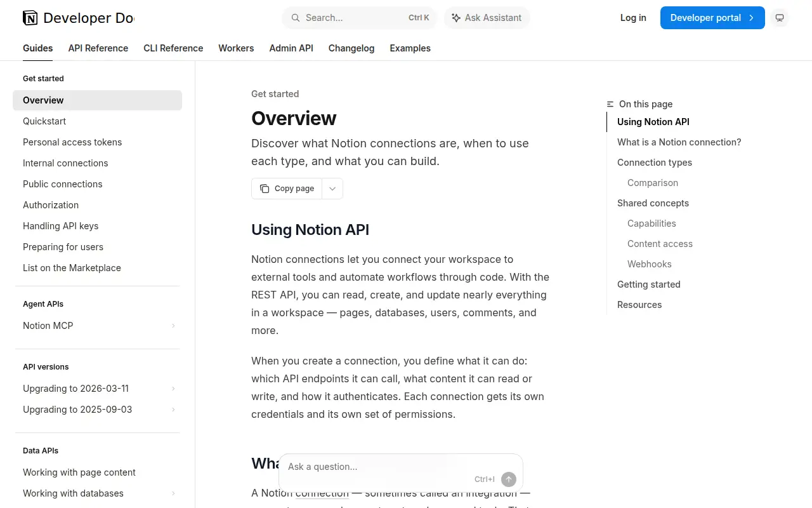812x508 pixels.
Task: Click the Using Notion API heading
Action: pos(310,230)
